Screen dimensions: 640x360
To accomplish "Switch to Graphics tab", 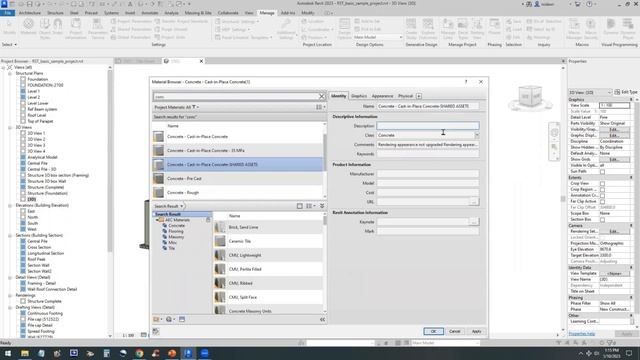I will 359,96.
